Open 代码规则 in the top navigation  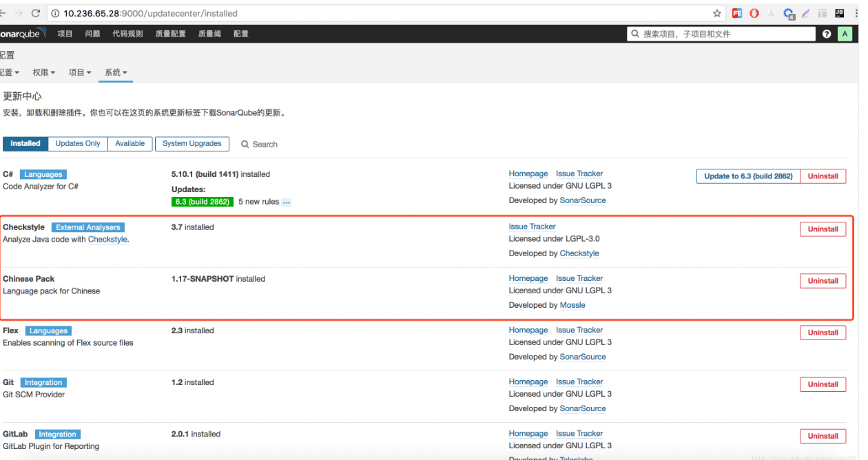pos(128,34)
